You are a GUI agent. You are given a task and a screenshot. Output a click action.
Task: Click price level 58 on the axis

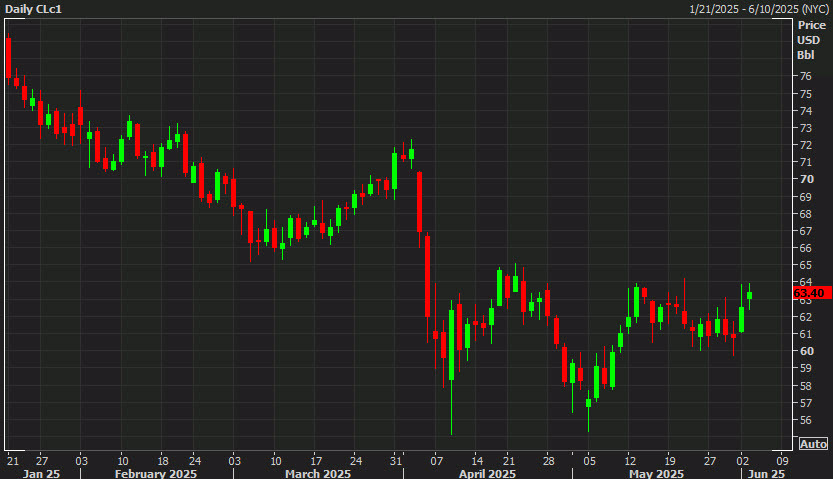[x=805, y=386]
